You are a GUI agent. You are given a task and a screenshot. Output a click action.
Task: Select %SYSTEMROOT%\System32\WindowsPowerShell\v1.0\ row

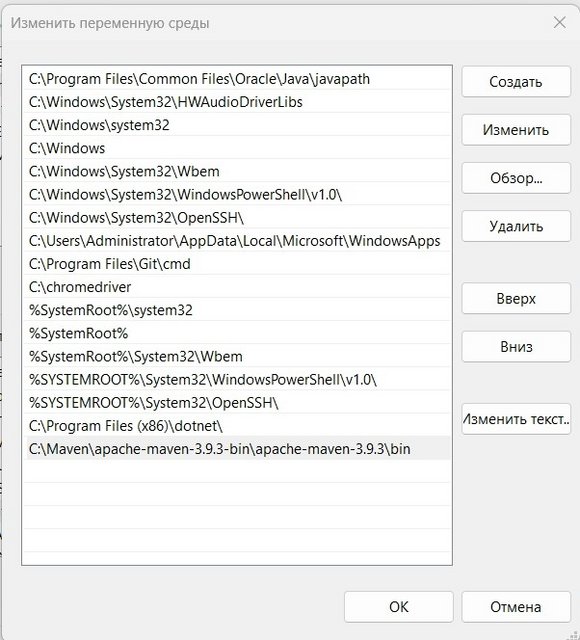coord(237,380)
